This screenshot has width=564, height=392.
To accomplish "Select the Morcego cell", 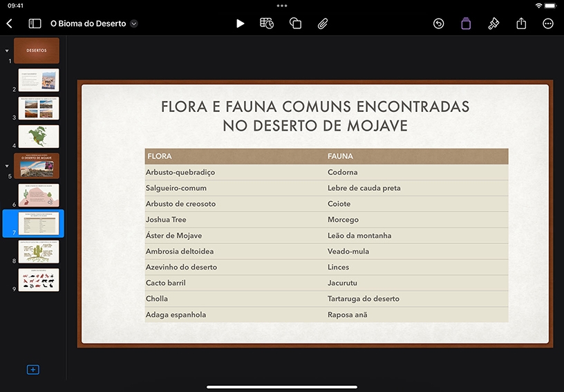I will tap(417, 220).
